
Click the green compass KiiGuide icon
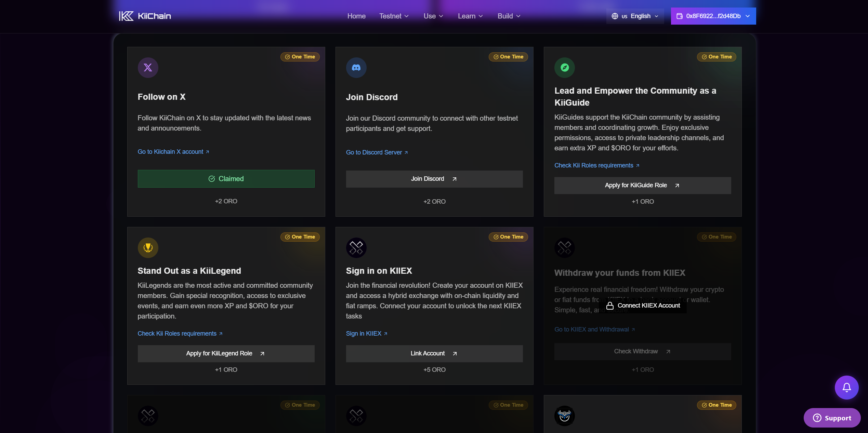click(x=564, y=68)
